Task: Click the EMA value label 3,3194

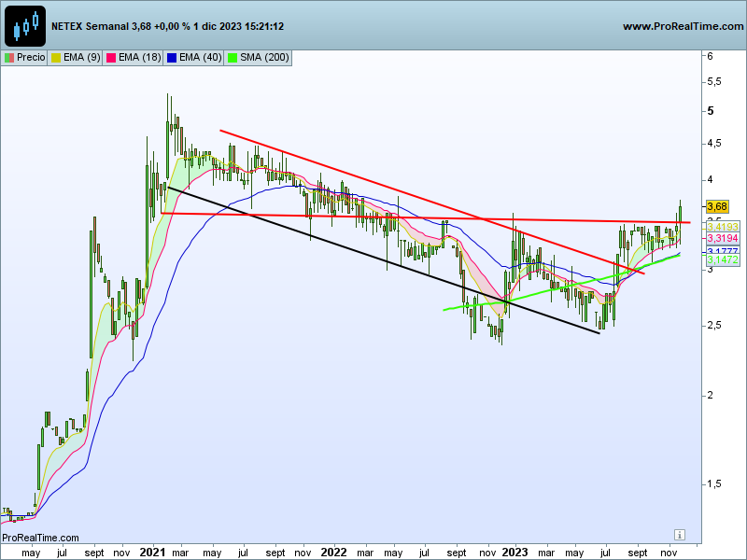Action: pyautogui.click(x=723, y=239)
